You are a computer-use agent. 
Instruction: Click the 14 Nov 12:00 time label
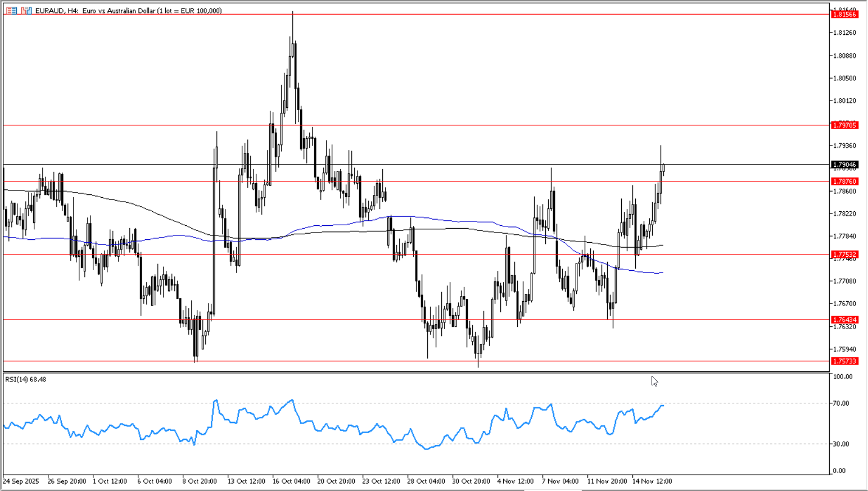click(x=652, y=481)
